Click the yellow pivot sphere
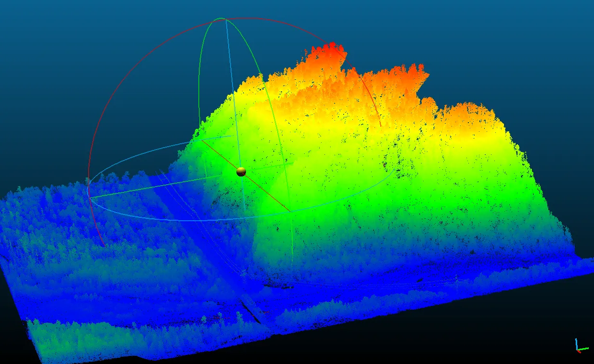This screenshot has width=594, height=364. [241, 172]
